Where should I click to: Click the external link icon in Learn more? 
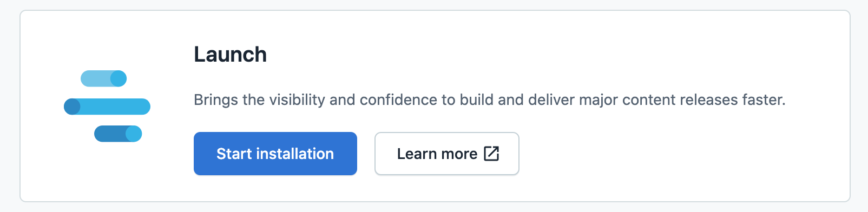tap(491, 154)
